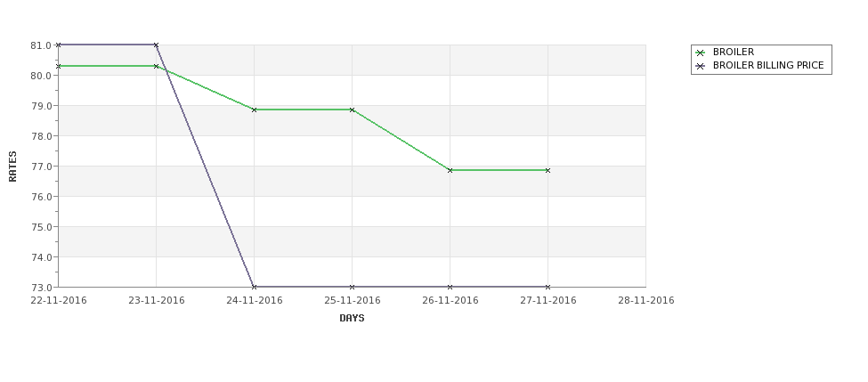
Task: Select billing price point on 25-11-2016
Action: coord(352,287)
